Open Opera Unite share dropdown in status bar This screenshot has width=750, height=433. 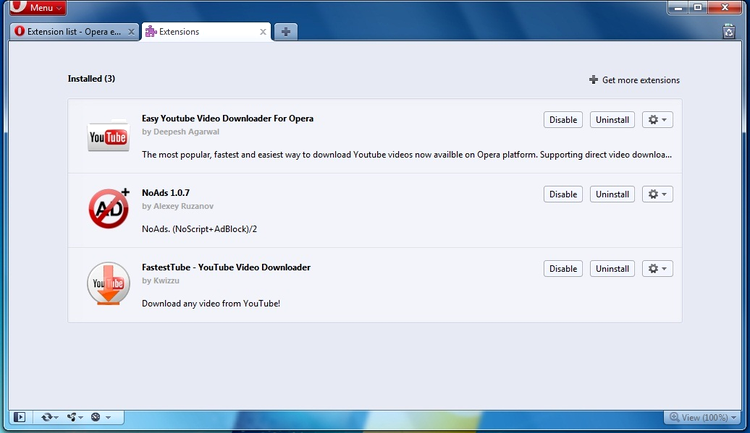pos(75,417)
